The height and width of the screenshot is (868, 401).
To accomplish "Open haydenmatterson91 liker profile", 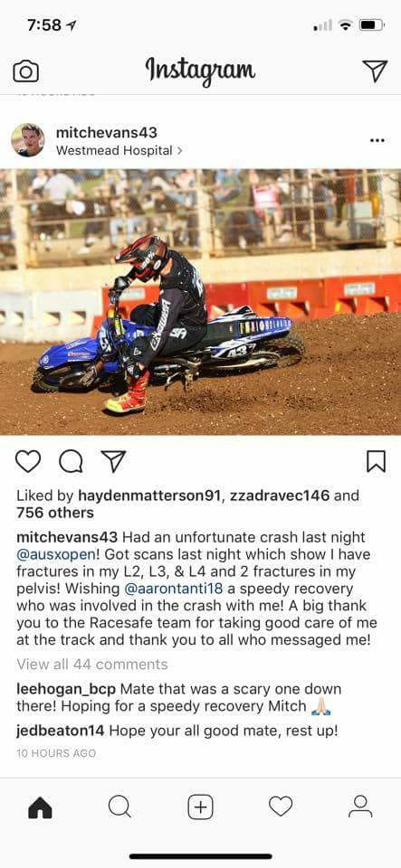I will (149, 495).
